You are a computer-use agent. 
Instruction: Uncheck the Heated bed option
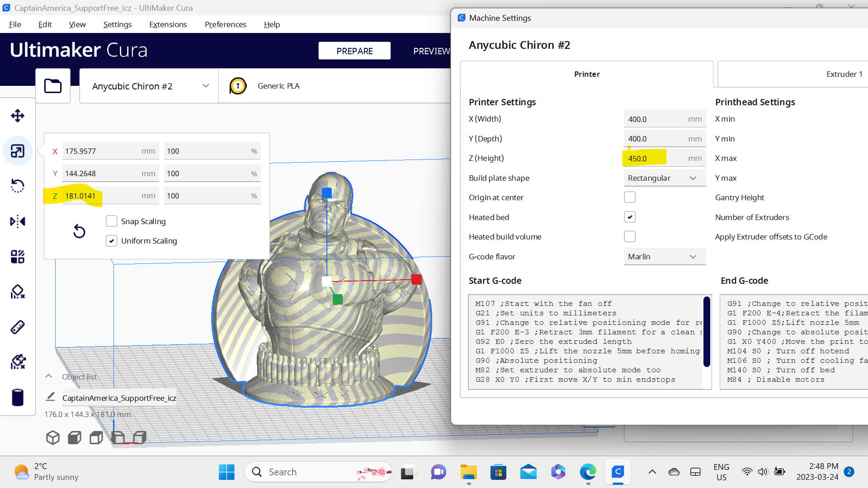click(x=629, y=216)
